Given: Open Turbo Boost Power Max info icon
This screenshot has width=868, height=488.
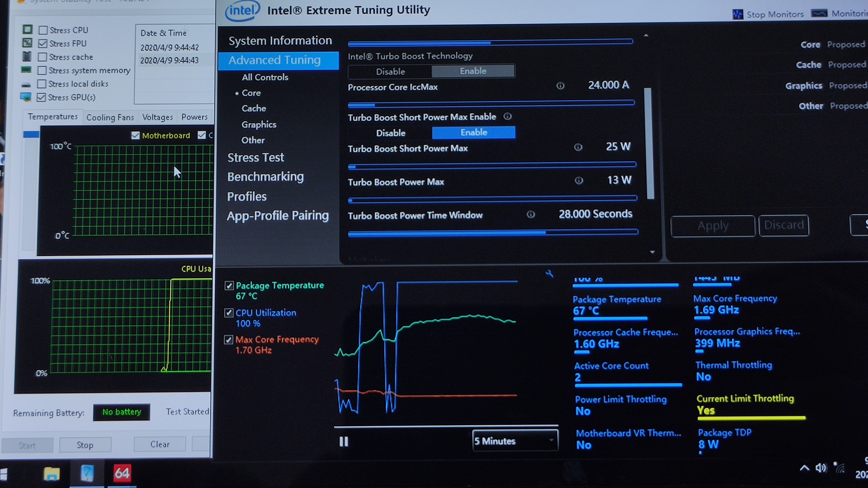Looking at the screenshot, I should pos(579,180).
